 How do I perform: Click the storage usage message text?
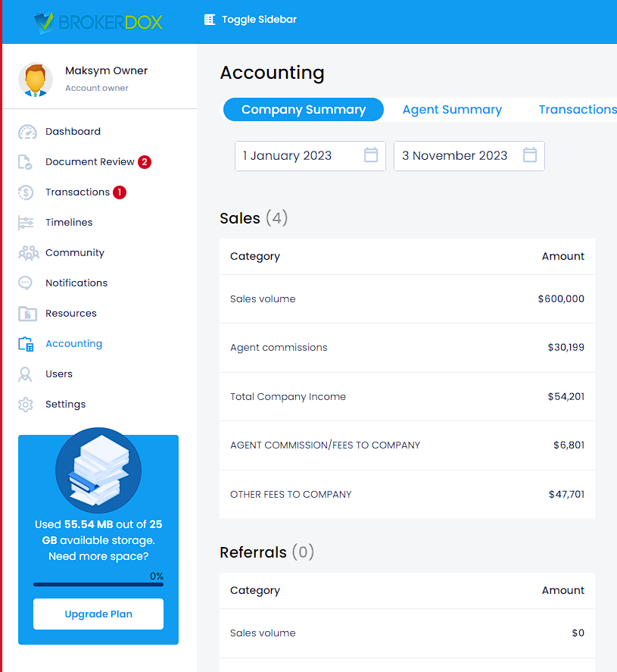pos(98,540)
